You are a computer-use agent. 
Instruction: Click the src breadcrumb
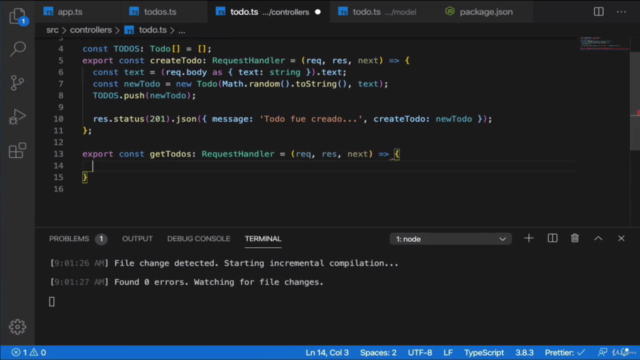pos(52,30)
